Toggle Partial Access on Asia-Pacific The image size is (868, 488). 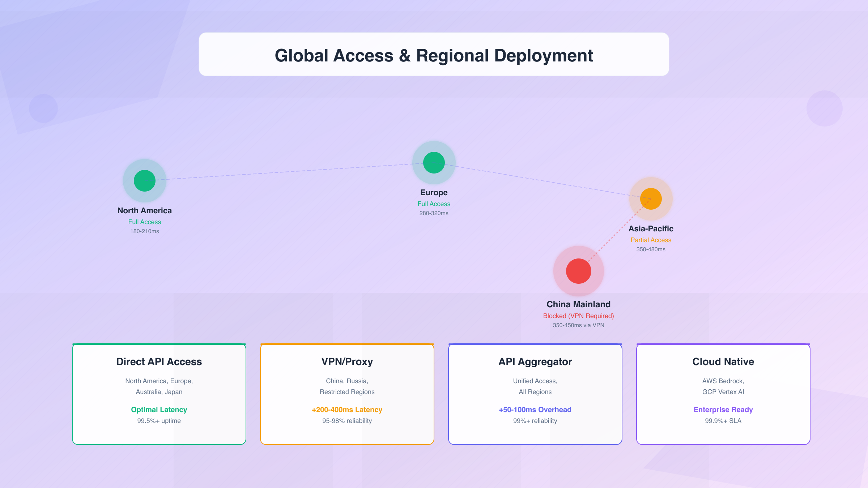(650, 240)
